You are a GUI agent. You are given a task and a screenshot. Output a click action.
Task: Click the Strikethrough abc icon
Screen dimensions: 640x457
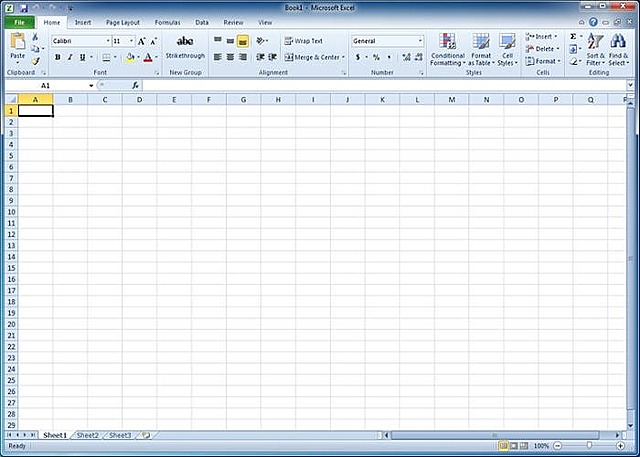185,41
